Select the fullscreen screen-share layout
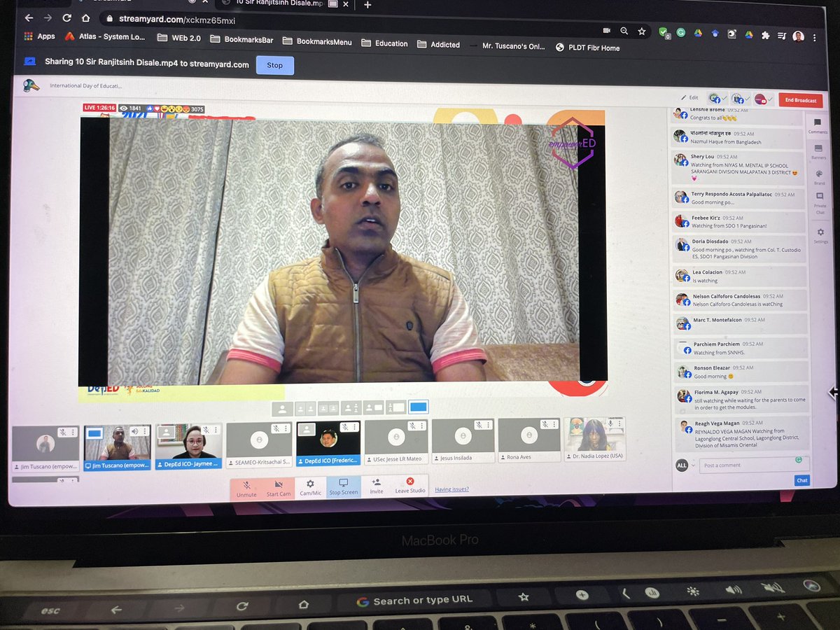The height and width of the screenshot is (630, 840). (x=418, y=406)
